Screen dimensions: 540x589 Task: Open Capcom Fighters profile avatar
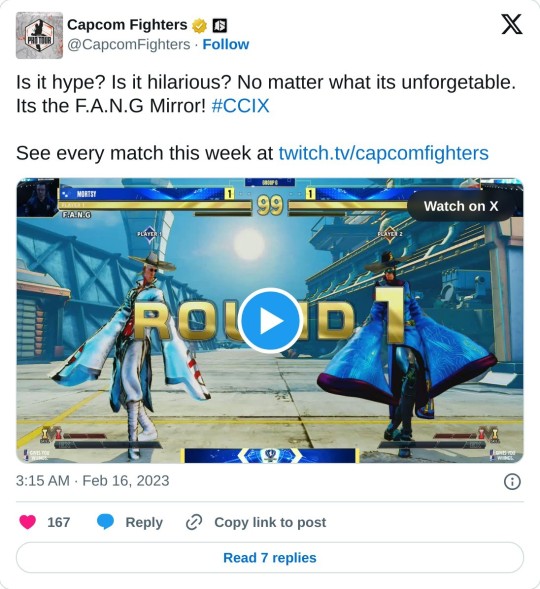pyautogui.click(x=39, y=35)
